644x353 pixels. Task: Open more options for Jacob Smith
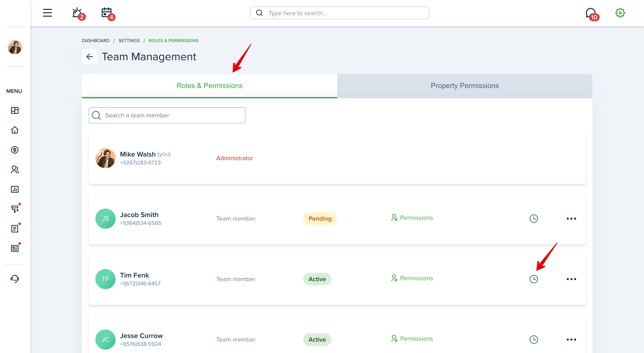point(571,219)
